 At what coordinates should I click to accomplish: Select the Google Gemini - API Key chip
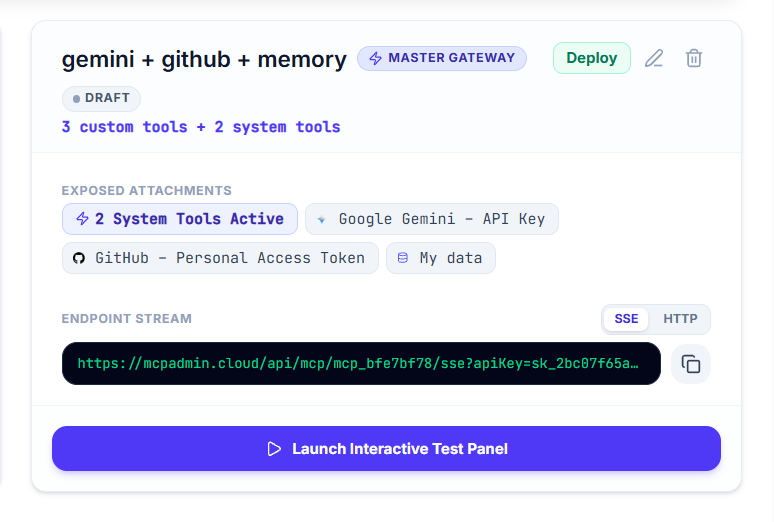click(x=432, y=219)
